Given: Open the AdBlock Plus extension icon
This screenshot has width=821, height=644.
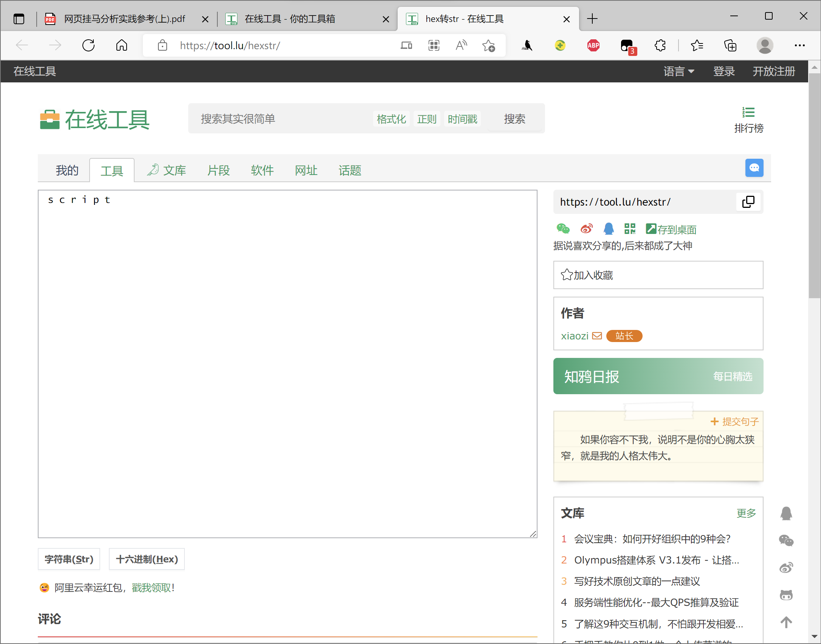Looking at the screenshot, I should [x=593, y=46].
